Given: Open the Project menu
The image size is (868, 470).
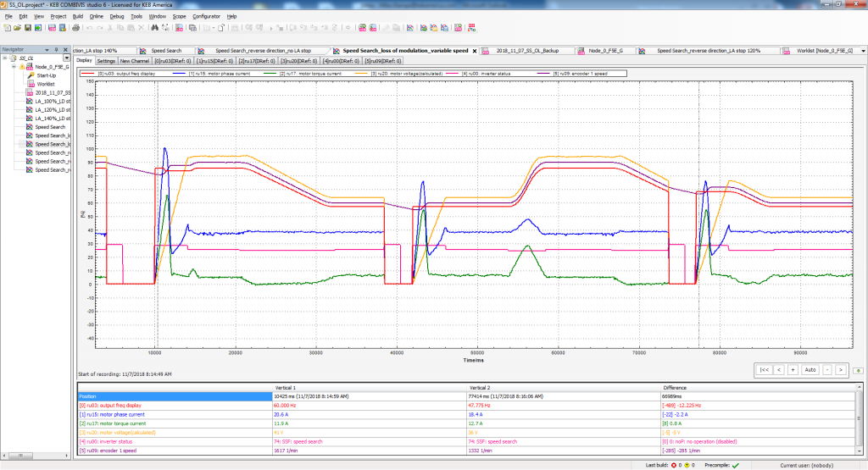Looking at the screenshot, I should [x=58, y=17].
